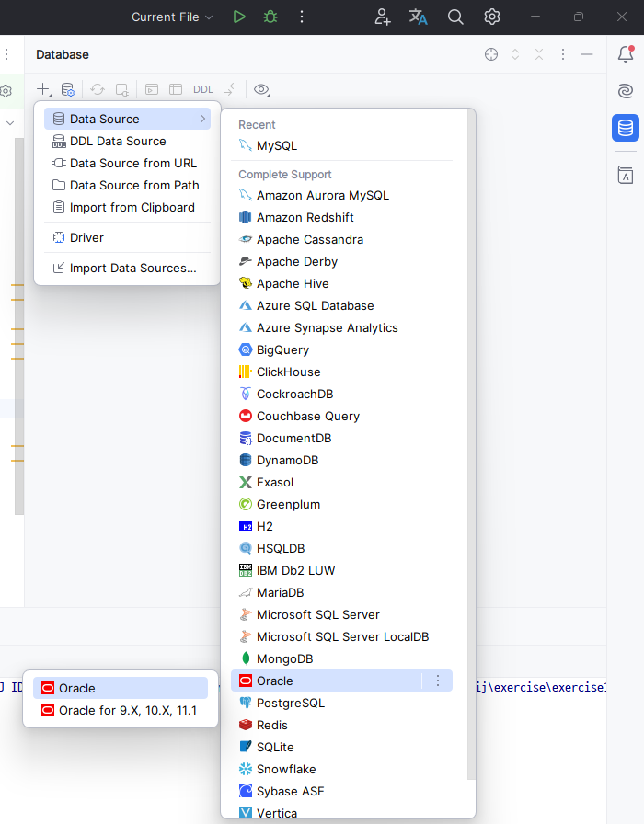This screenshot has width=644, height=824.
Task: Click the translate icon in the title bar
Action: pyautogui.click(x=418, y=17)
